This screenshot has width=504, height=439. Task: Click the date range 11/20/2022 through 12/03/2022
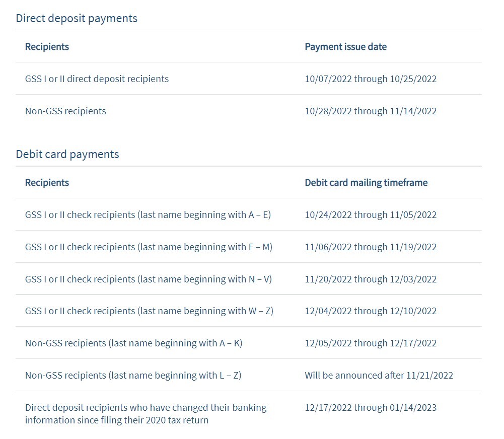pos(371,279)
